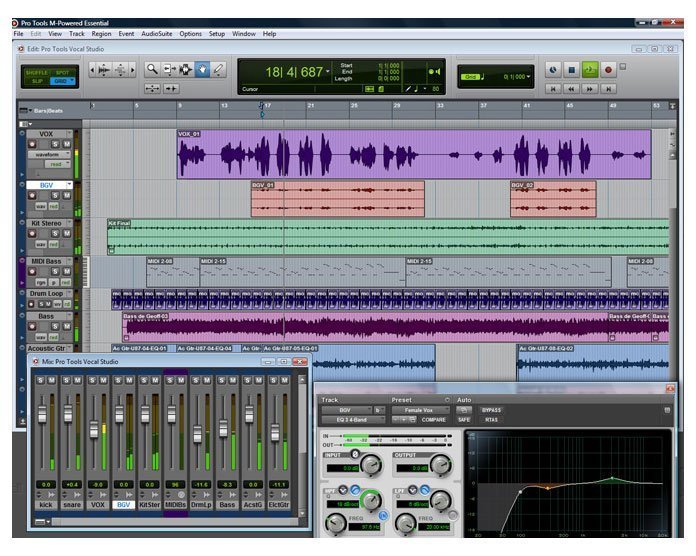Image resolution: width=696 pixels, height=556 pixels.
Task: Click the EQ OUTPUT gain knob
Action: click(x=440, y=465)
